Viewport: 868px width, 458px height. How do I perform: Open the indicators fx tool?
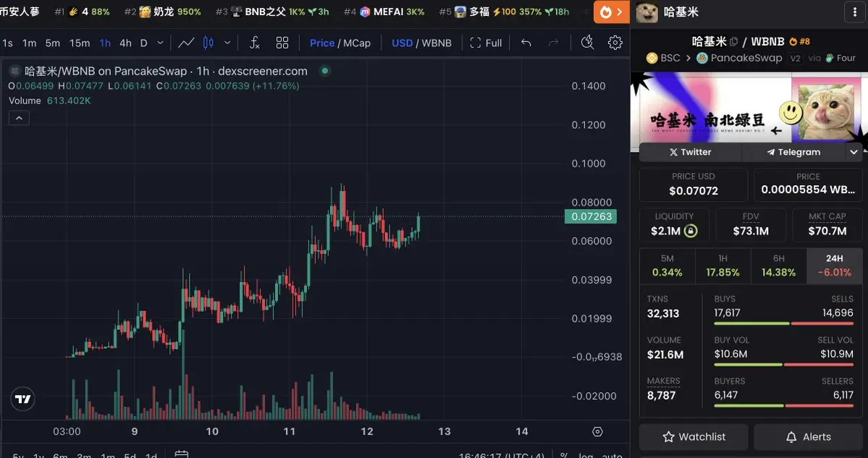(x=254, y=43)
